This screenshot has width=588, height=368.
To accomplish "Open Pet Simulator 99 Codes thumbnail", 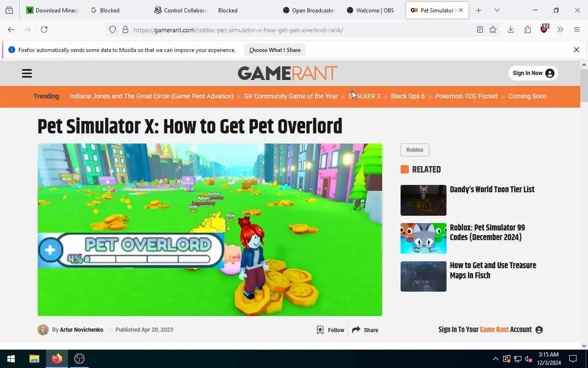I will [x=424, y=238].
